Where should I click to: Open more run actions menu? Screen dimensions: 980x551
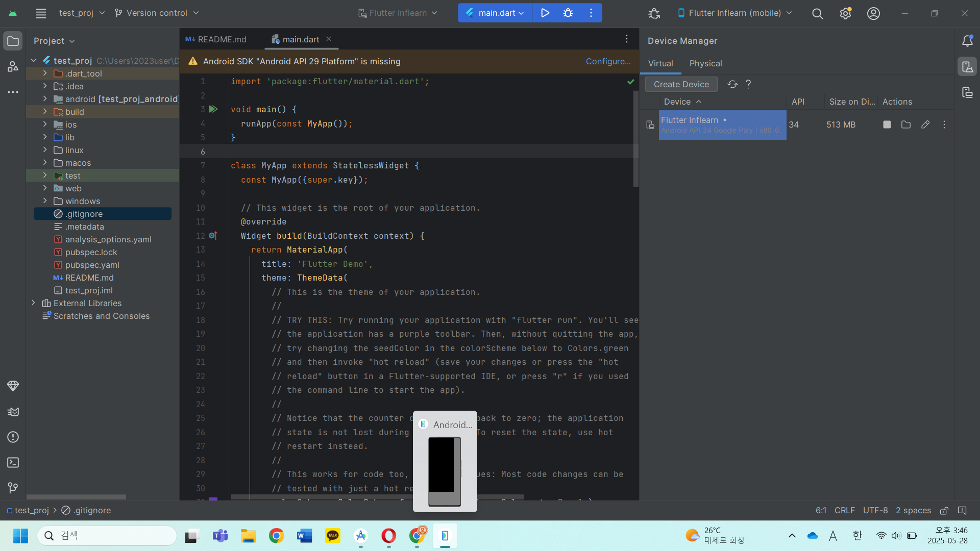pyautogui.click(x=591, y=13)
